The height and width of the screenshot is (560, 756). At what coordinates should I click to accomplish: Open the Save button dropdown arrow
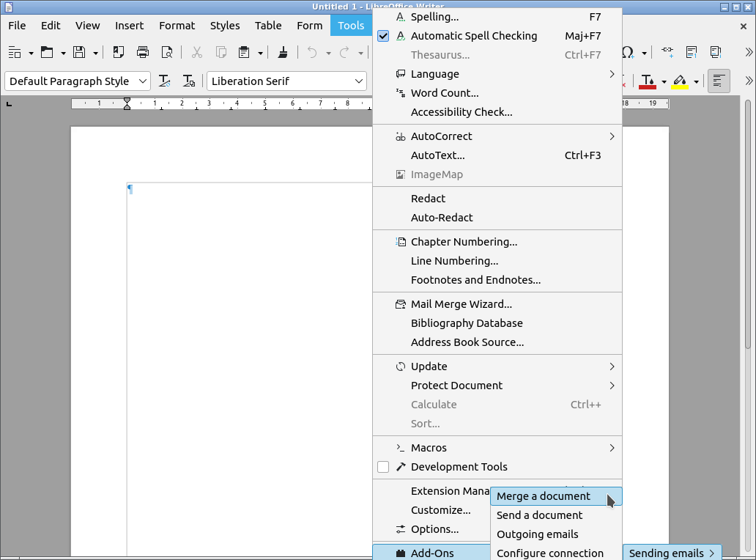coord(95,53)
